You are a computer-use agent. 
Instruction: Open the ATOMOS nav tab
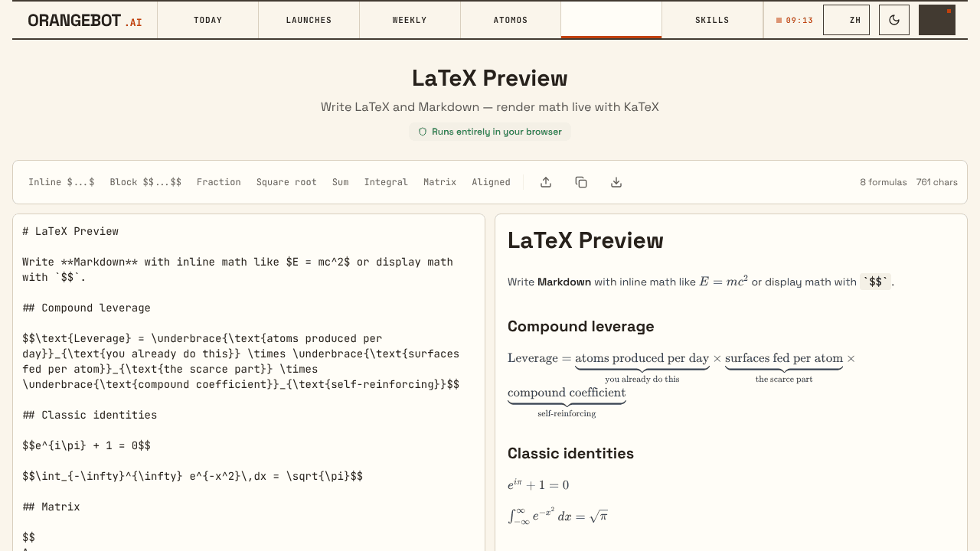511,21
